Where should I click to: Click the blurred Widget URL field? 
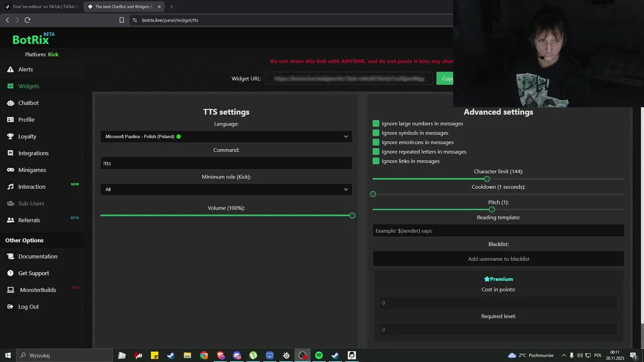click(349, 78)
